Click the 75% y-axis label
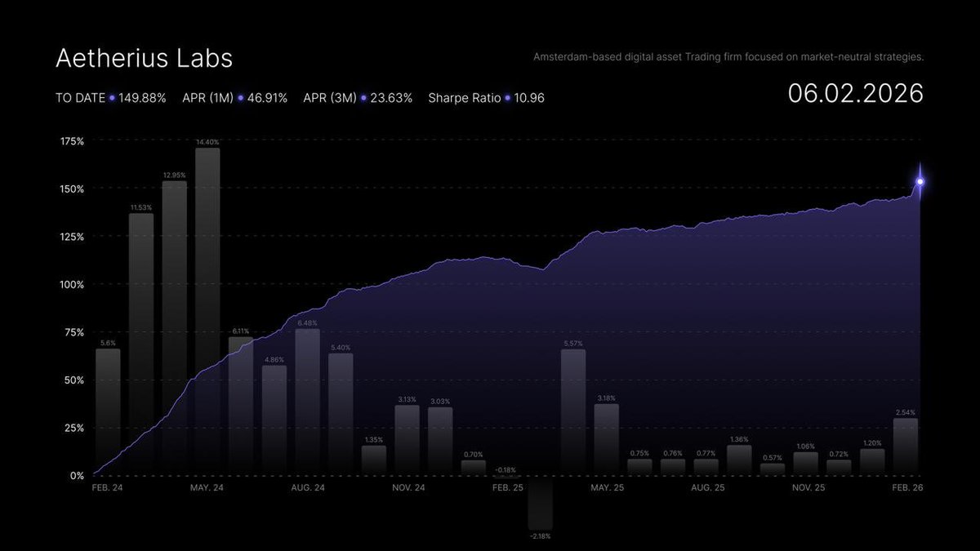 [74, 332]
